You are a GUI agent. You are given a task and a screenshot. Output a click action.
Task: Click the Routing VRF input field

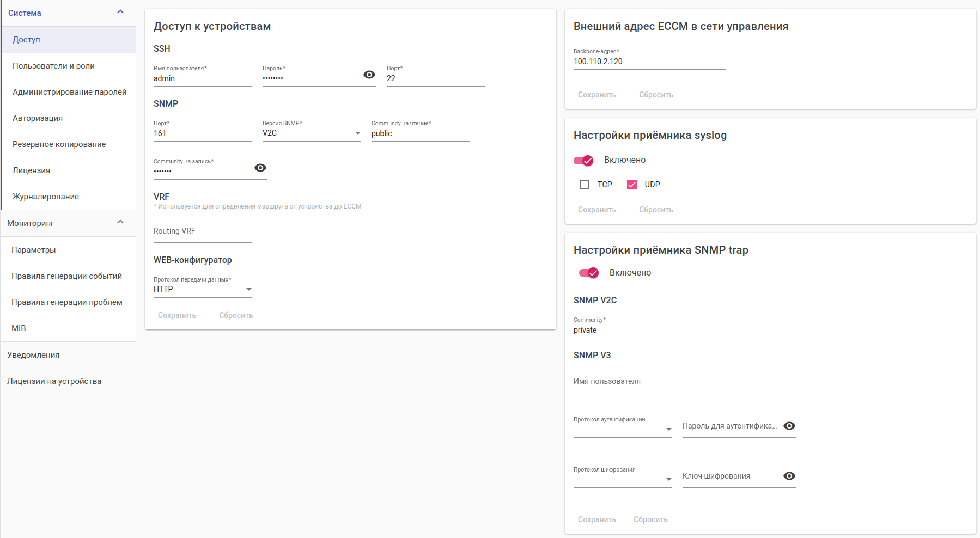(x=202, y=231)
